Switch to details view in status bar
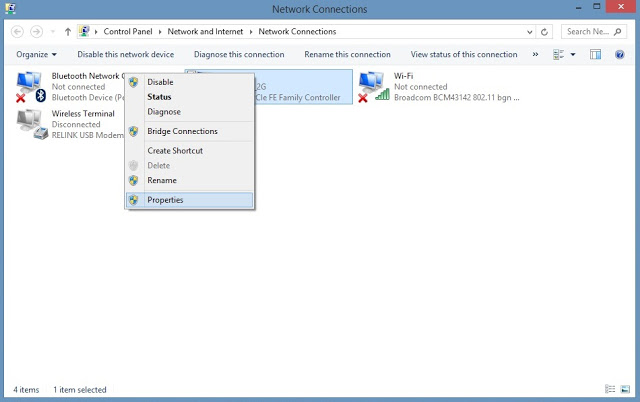Image resolution: width=640 pixels, height=402 pixels. tap(610, 388)
